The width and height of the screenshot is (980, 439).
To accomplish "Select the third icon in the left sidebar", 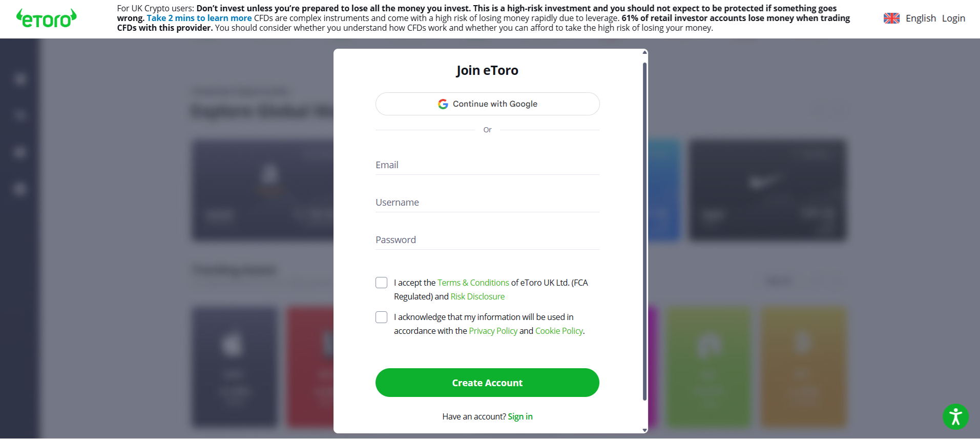I will [19, 152].
